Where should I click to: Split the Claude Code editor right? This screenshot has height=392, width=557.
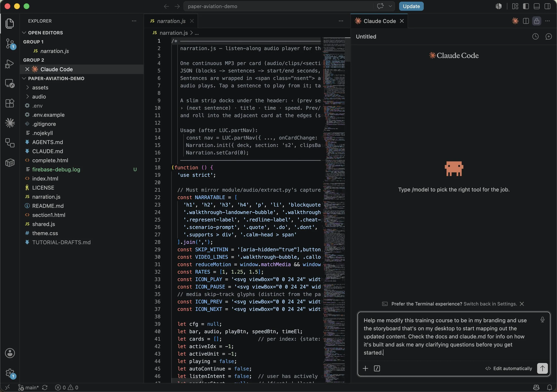tap(526, 21)
